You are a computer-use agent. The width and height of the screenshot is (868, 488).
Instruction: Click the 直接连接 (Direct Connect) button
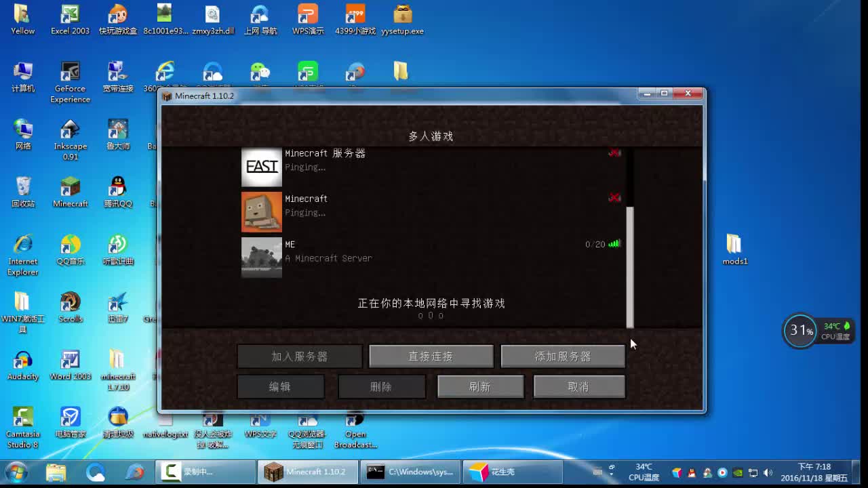(x=431, y=357)
